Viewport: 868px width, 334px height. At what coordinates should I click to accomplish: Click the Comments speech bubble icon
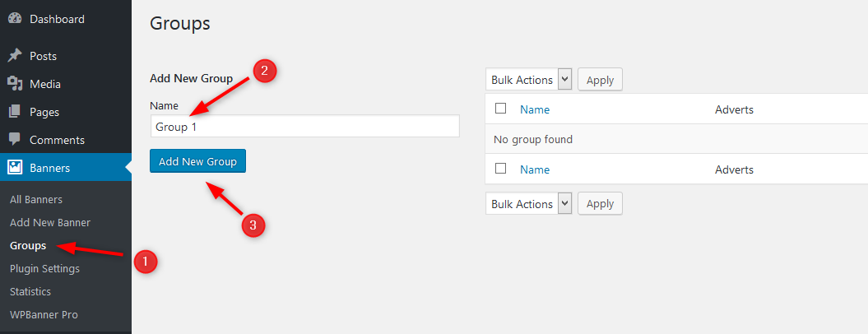tap(15, 140)
